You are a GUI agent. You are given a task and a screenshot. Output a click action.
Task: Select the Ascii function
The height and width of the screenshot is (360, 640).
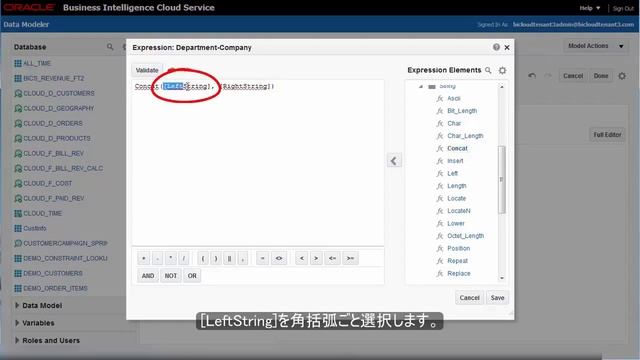pos(453,98)
